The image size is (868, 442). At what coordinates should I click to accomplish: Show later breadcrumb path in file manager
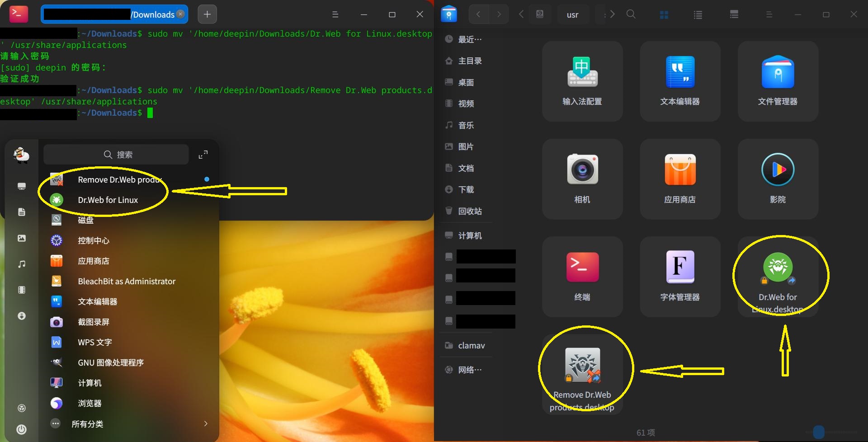tap(612, 14)
